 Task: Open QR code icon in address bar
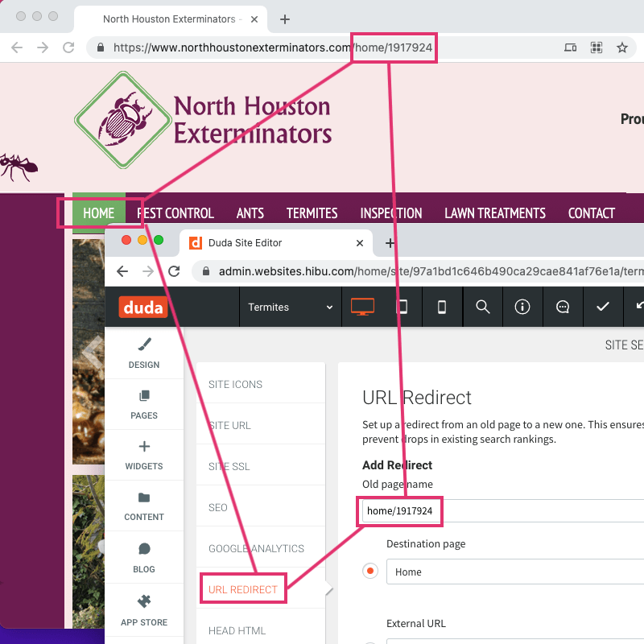tap(596, 47)
